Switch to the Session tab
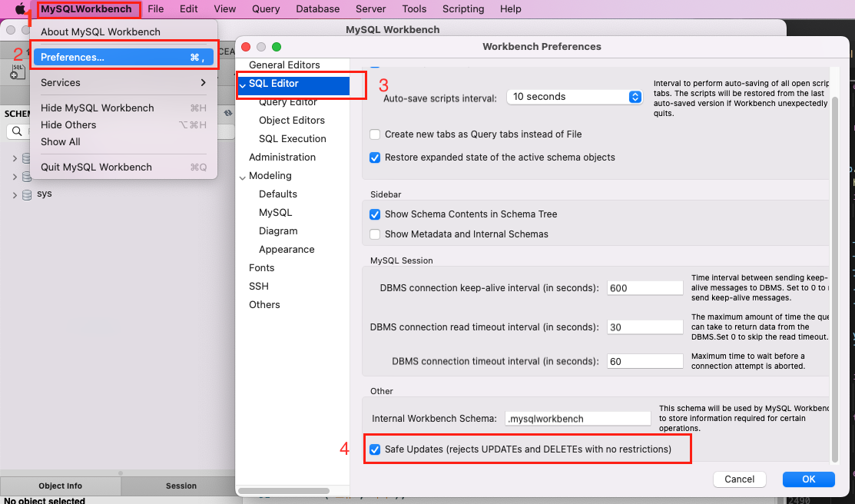The image size is (855, 504). tap(181, 486)
